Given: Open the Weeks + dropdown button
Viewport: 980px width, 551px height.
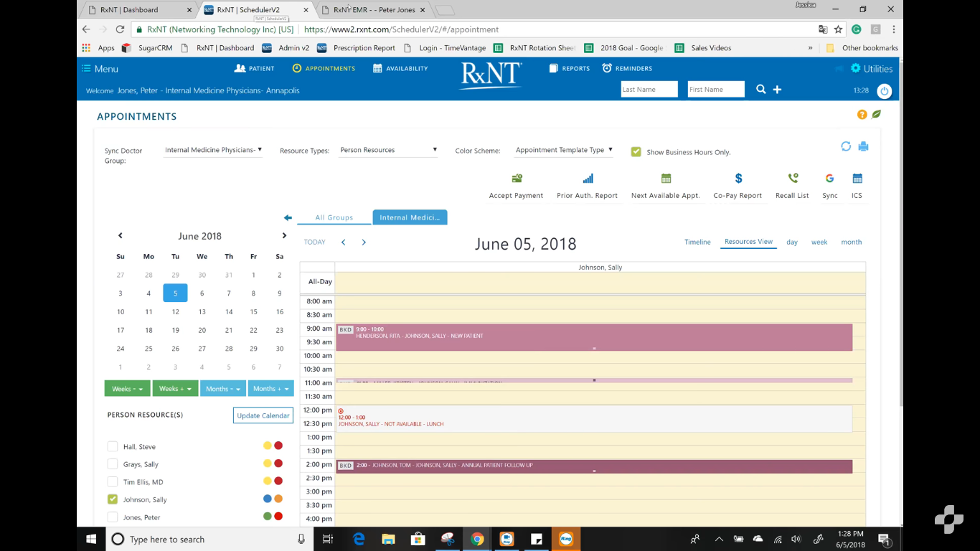Looking at the screenshot, I should [x=175, y=389].
